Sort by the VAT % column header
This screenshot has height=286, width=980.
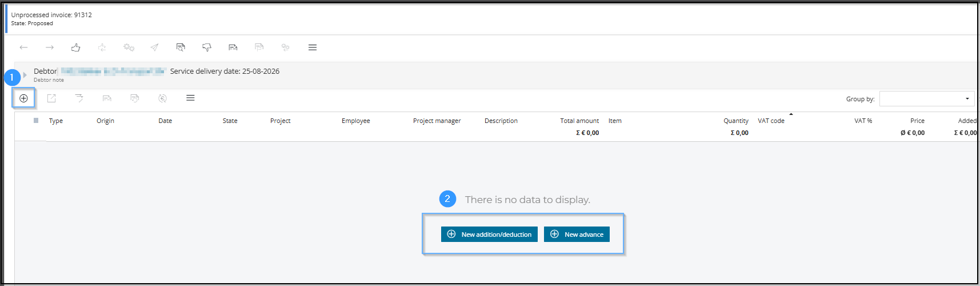[863, 121]
